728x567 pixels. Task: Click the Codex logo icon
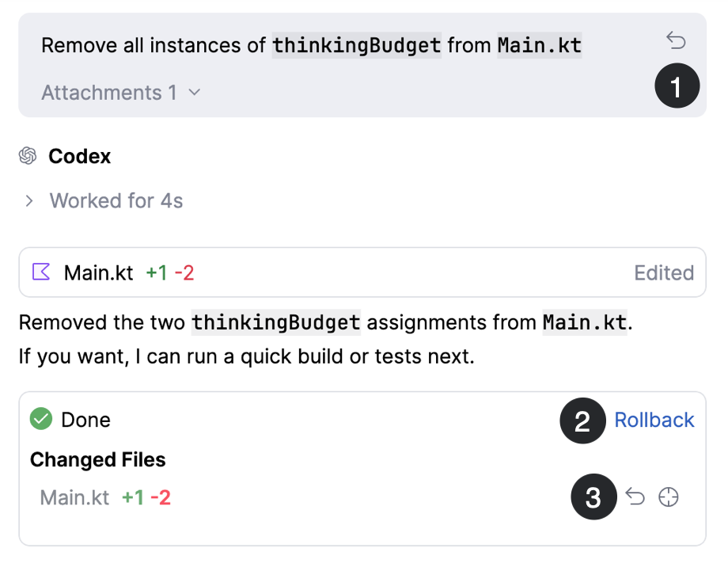[27, 156]
